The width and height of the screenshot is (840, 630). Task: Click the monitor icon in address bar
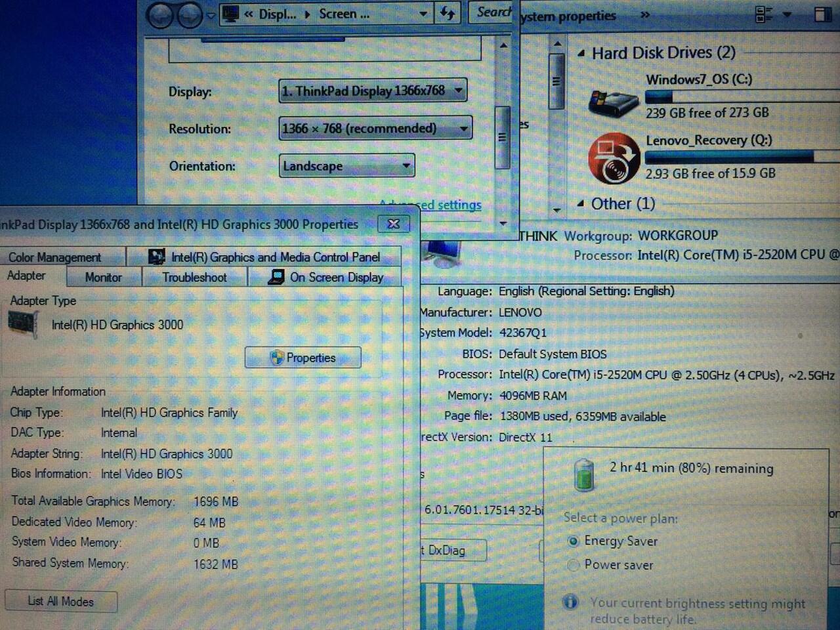[x=230, y=14]
